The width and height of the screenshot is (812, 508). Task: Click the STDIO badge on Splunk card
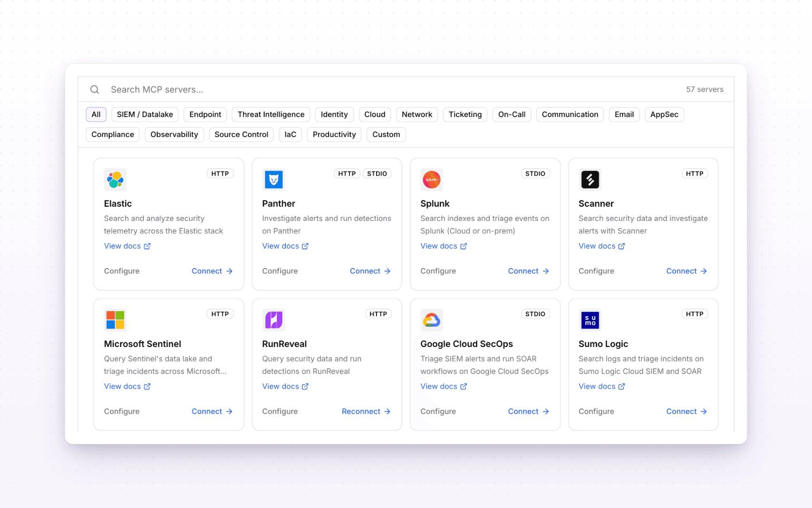pos(535,174)
